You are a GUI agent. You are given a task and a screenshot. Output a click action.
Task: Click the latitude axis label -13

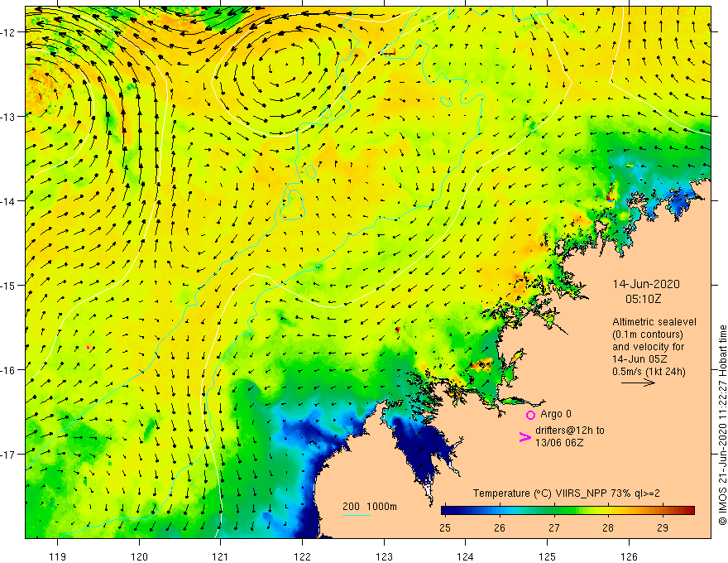click(9, 117)
